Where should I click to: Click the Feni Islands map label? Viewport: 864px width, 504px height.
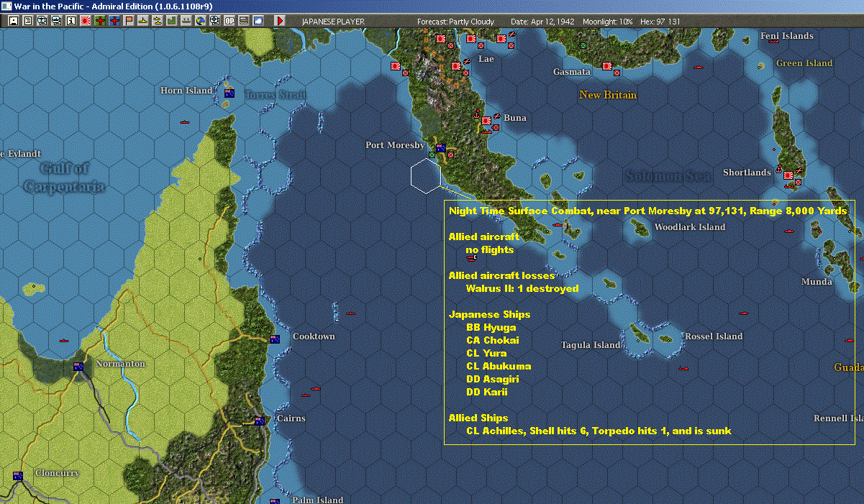(x=787, y=36)
